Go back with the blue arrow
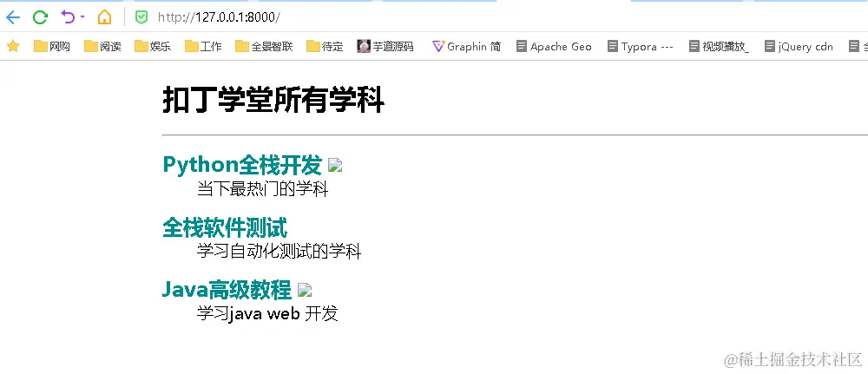Viewport: 868px width, 374px height. click(x=13, y=17)
